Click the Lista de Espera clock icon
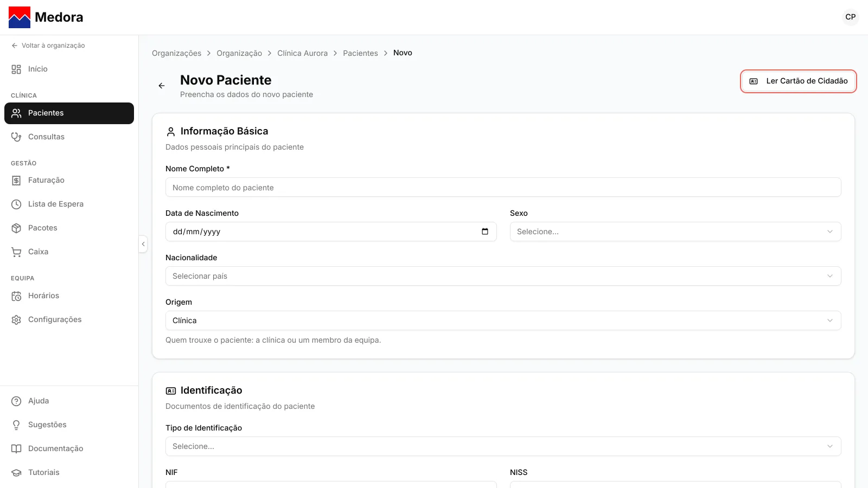This screenshot has width=868, height=488. [x=16, y=204]
